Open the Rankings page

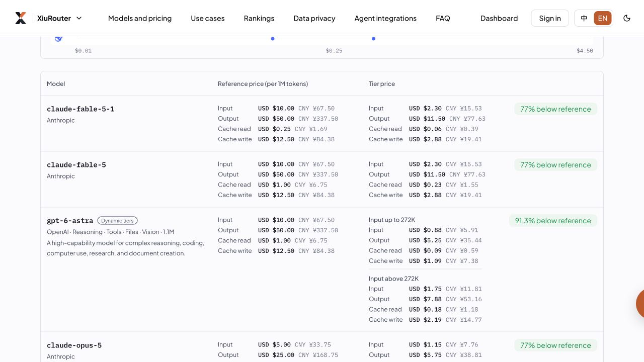point(259,18)
